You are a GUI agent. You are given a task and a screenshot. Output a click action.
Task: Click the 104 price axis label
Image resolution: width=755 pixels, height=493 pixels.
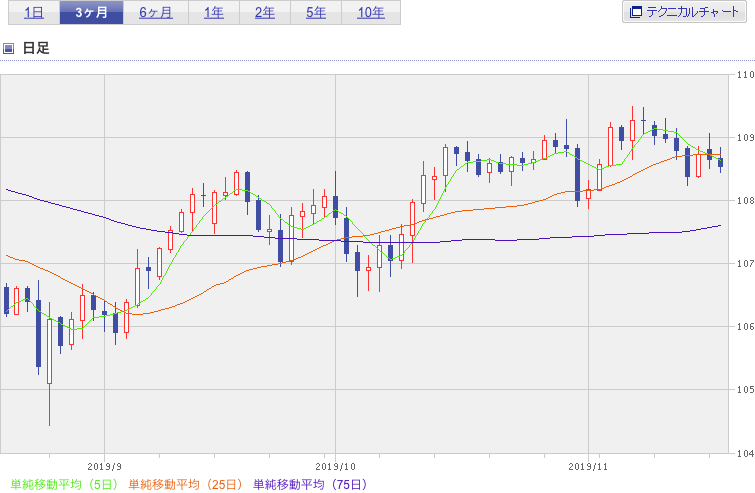pyautogui.click(x=745, y=453)
